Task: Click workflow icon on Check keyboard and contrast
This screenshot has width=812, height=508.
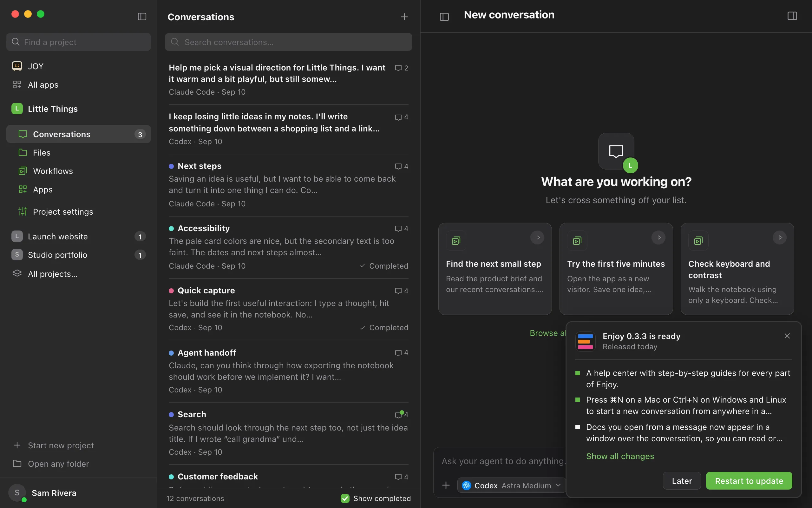Action: click(x=698, y=241)
